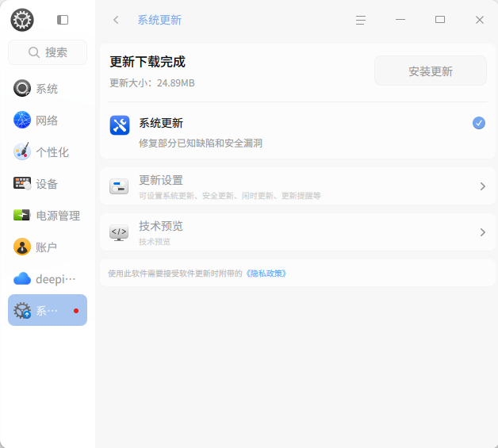The image size is (498, 448).
Task: Click the magnifier icon in search box
Action: point(34,52)
